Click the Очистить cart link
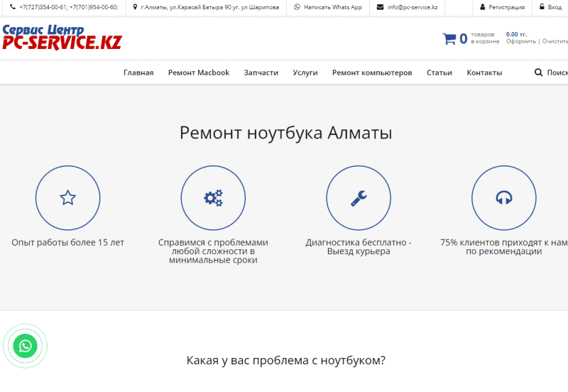The height and width of the screenshot is (392, 568). click(555, 41)
